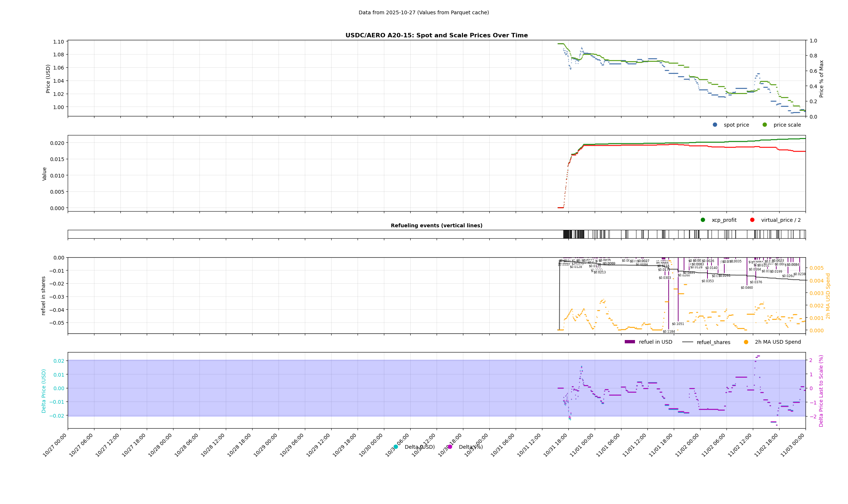The height and width of the screenshot is (504, 848).
Task: Click the magenta Delta (%) legend marker
Action: pos(450,447)
